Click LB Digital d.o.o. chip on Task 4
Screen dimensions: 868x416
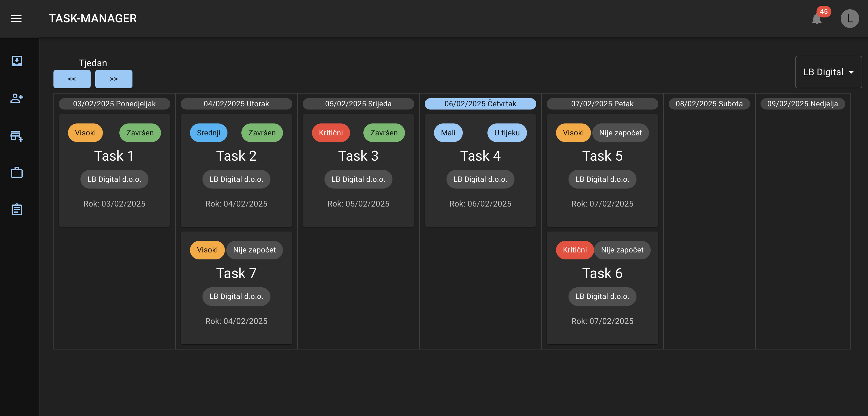tap(480, 179)
